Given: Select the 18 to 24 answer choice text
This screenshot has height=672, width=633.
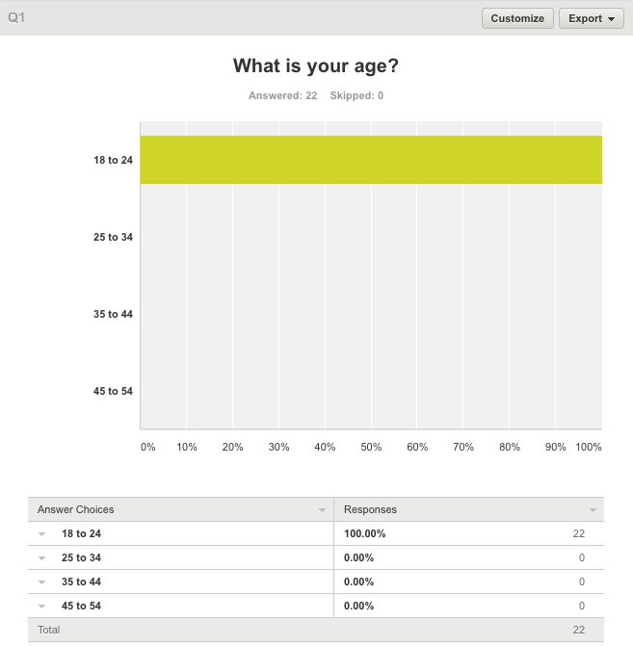Looking at the screenshot, I should pos(81,533).
